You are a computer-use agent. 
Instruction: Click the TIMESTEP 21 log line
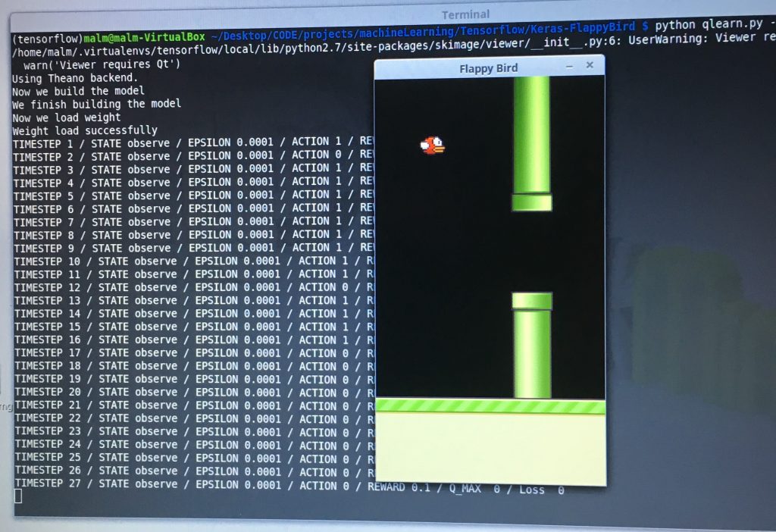pos(195,405)
